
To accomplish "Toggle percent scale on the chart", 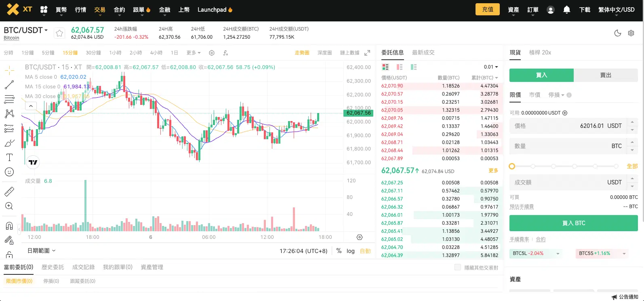I will pyautogui.click(x=339, y=251).
